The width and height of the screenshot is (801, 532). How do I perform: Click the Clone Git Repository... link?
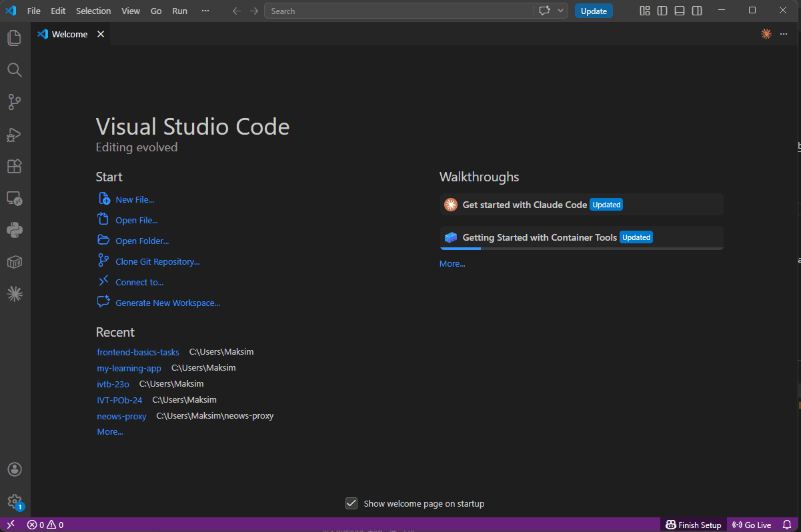(157, 261)
